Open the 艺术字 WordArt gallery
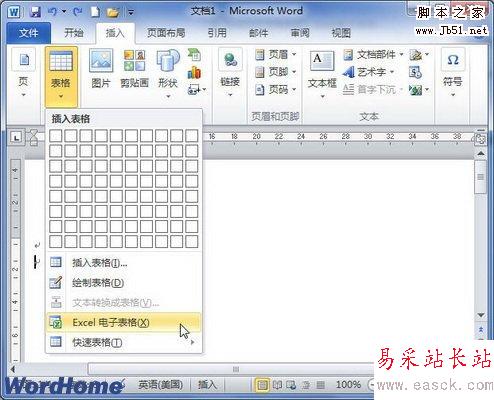Viewport: 494px width, 400px height. click(x=369, y=72)
